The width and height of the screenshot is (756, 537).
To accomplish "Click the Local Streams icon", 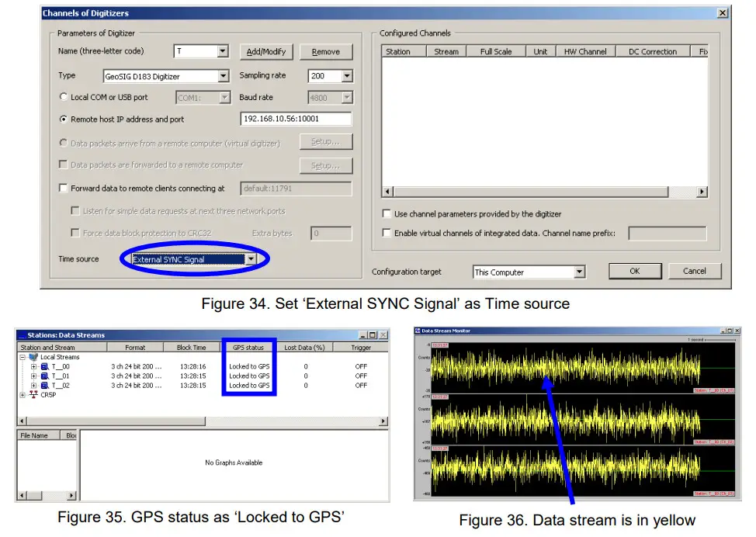I will click(33, 356).
